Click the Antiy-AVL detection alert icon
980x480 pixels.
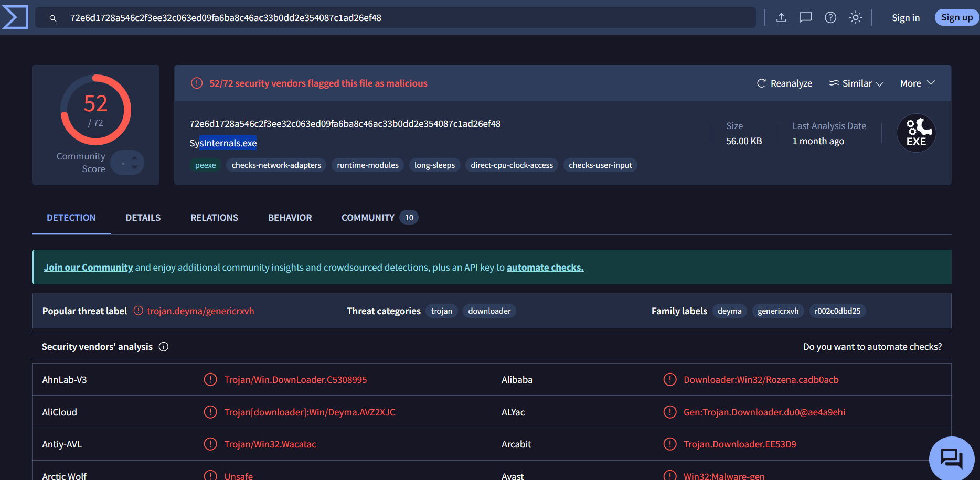coord(210,444)
